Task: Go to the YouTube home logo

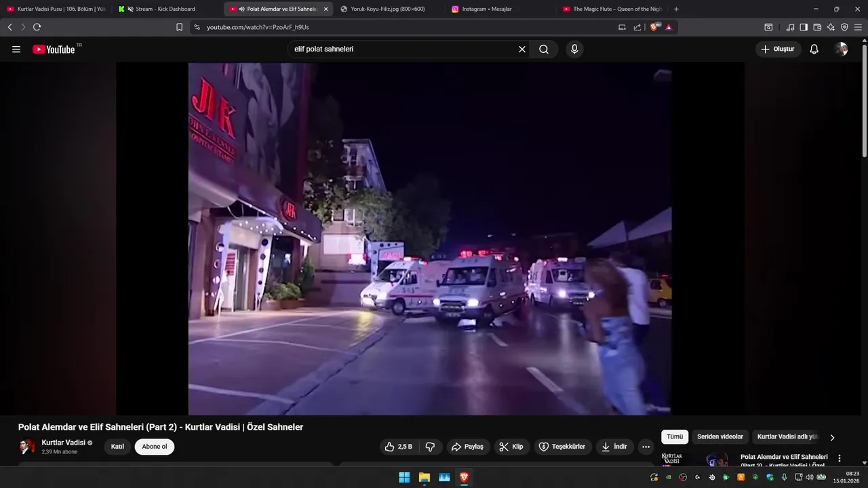Action: tap(54, 49)
